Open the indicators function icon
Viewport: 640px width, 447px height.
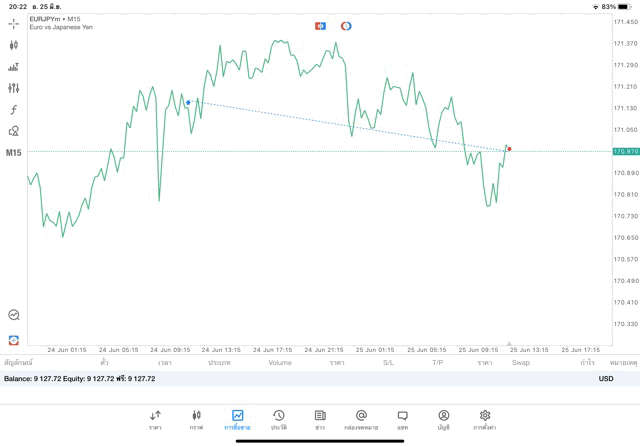point(14,110)
